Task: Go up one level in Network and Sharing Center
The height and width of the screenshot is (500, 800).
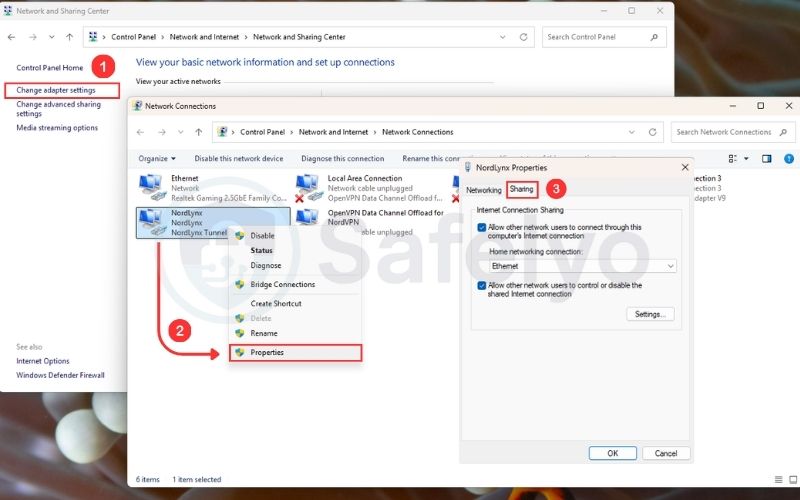Action: [x=69, y=37]
